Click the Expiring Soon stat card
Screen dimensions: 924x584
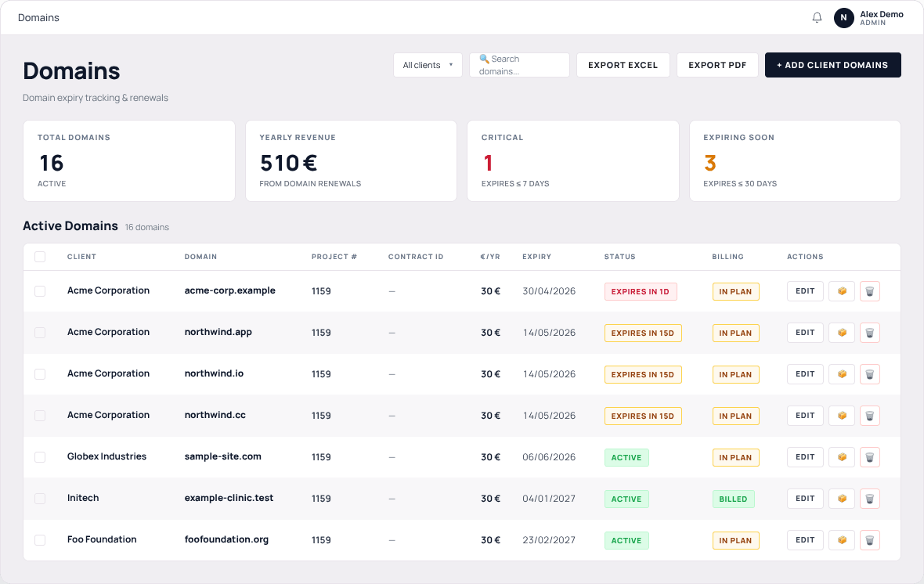[x=795, y=161]
